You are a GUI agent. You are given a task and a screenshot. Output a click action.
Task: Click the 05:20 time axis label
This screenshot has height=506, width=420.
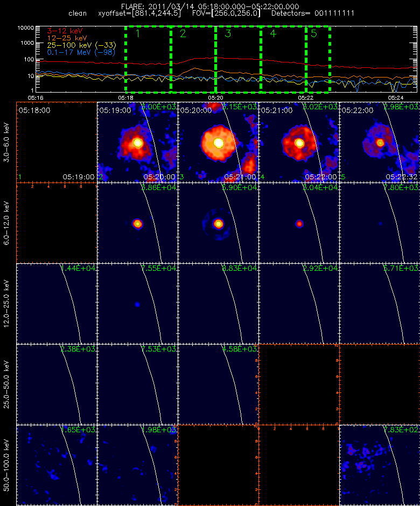point(215,97)
